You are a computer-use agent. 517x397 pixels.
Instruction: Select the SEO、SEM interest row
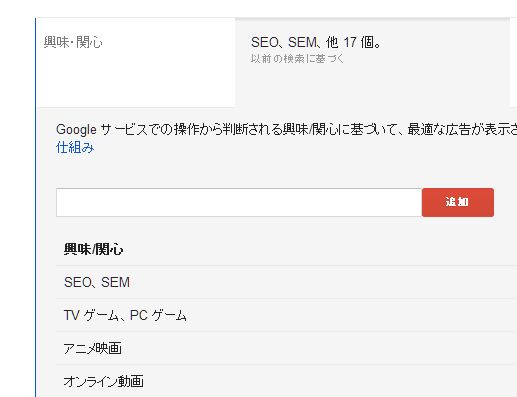pyautogui.click(x=286, y=282)
